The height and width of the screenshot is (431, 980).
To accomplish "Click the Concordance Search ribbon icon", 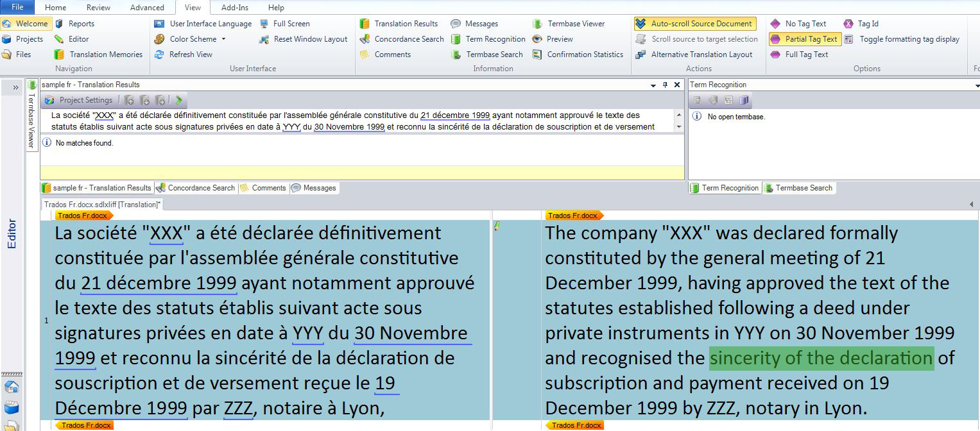I will point(365,39).
